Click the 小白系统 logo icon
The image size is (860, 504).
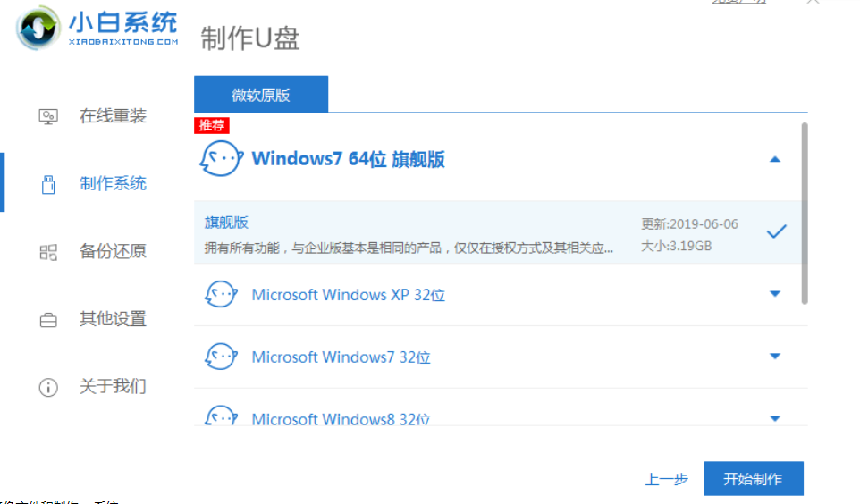coord(38,29)
